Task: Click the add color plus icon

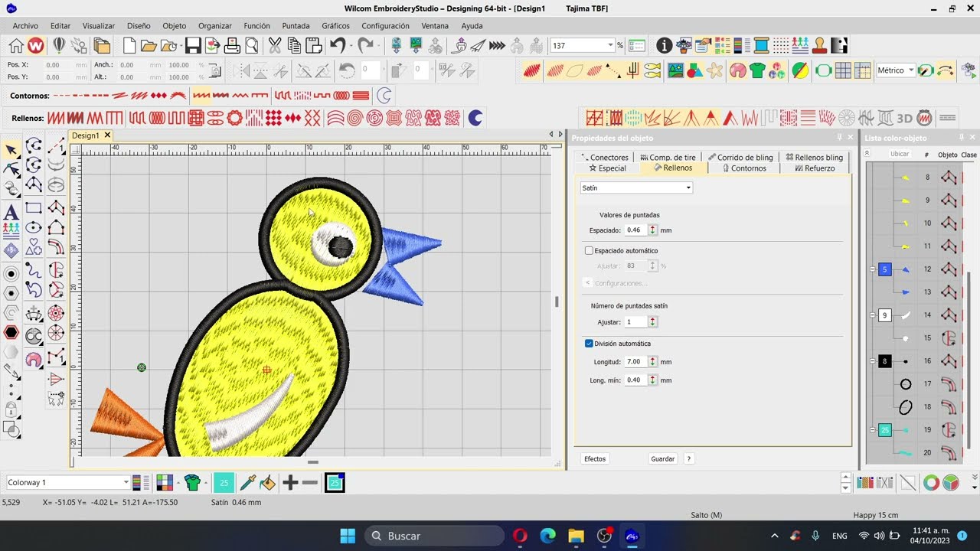Action: (289, 482)
